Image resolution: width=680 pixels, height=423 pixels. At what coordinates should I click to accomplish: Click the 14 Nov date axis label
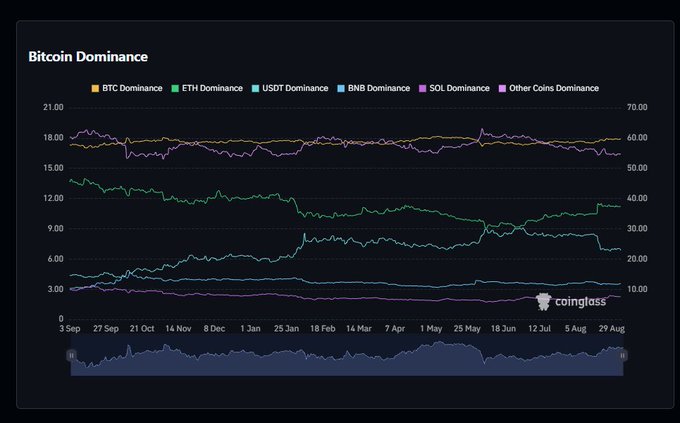click(178, 329)
